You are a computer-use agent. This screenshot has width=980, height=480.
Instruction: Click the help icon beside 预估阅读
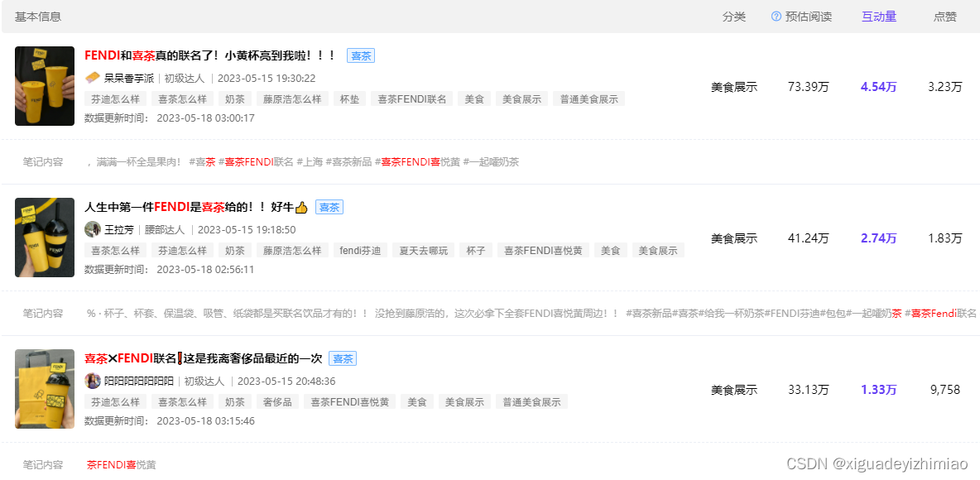[776, 17]
